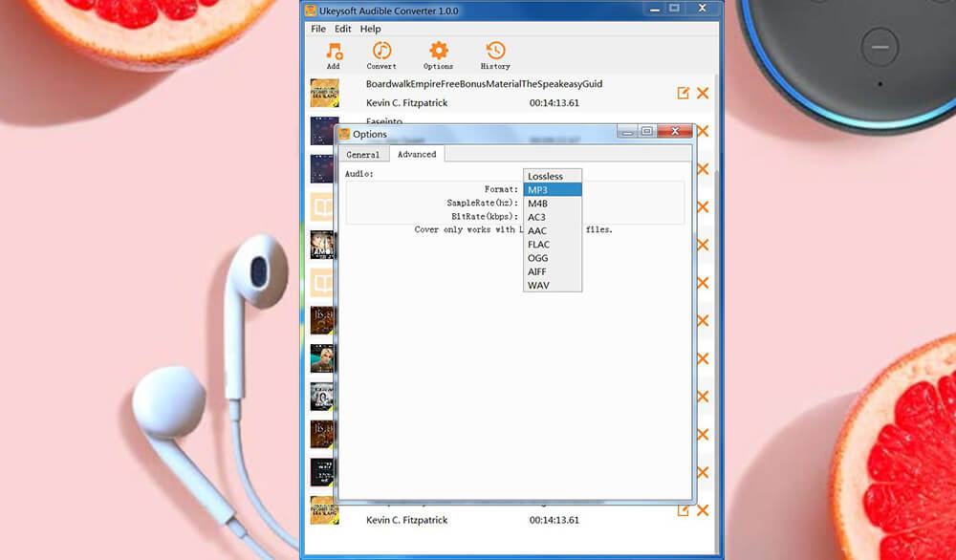Click the BoardwalkEmpireFreeBonusMaterial cover thumbnail
The height and width of the screenshot is (560, 956).
pyautogui.click(x=324, y=94)
